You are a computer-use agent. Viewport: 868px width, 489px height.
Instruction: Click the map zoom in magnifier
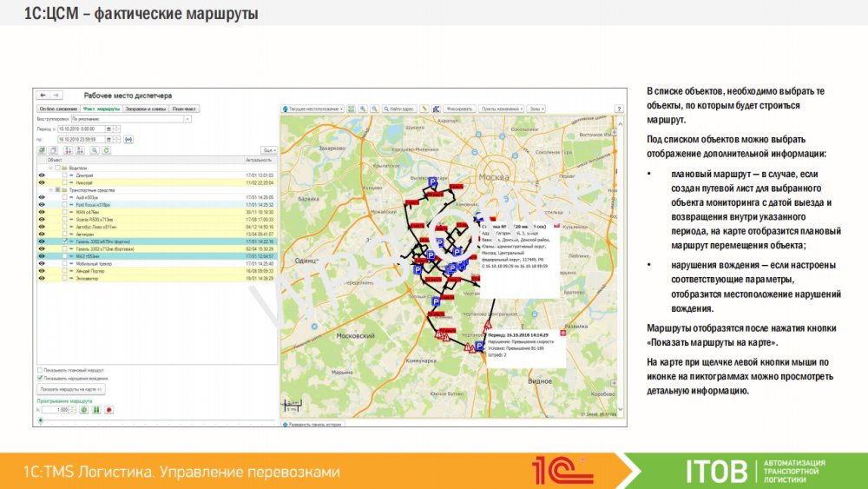pos(362,109)
